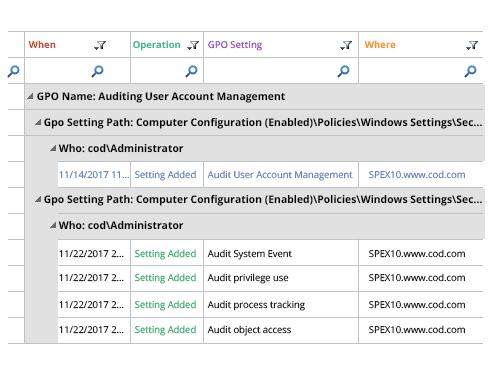Viewport: 500px width, 390px height.
Task: Click the leftmost search magnifier icon
Action: (x=14, y=71)
